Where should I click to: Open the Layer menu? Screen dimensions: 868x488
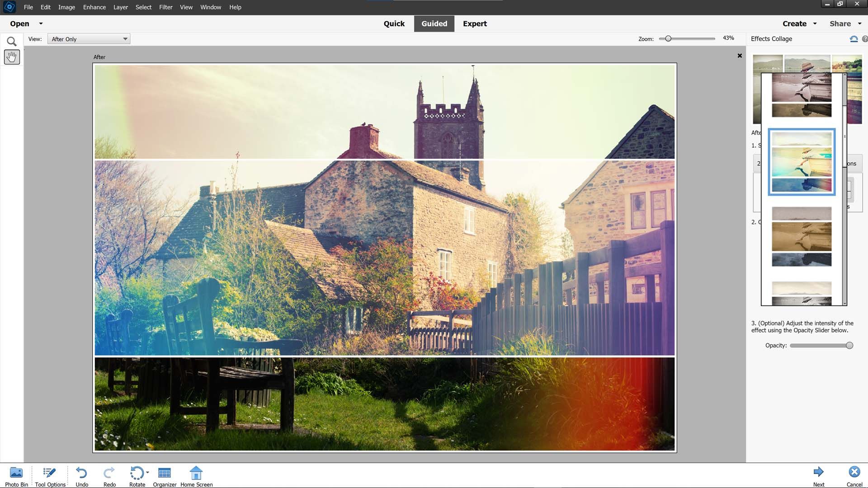[120, 7]
